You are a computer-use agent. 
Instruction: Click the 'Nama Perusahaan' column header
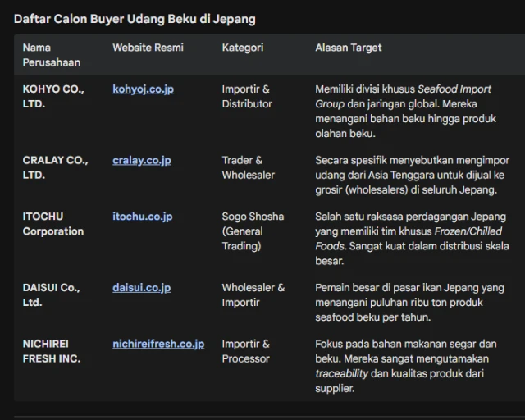(x=49, y=55)
